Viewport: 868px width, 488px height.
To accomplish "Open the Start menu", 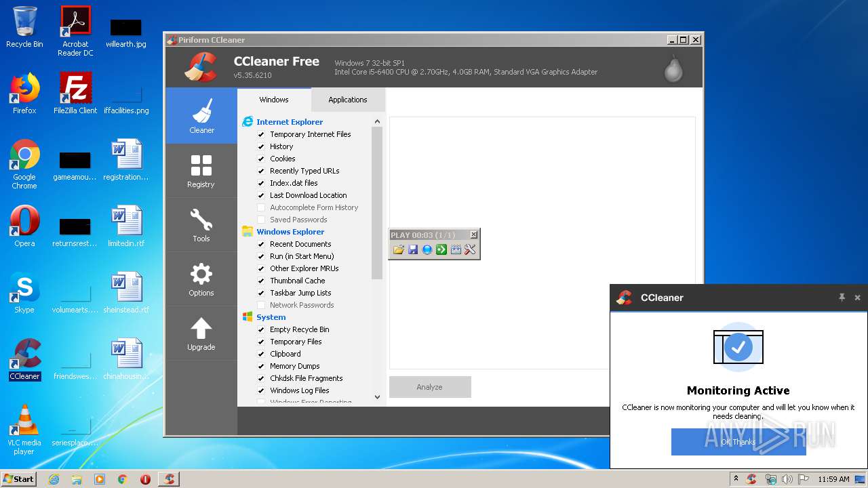I will pos(19,479).
